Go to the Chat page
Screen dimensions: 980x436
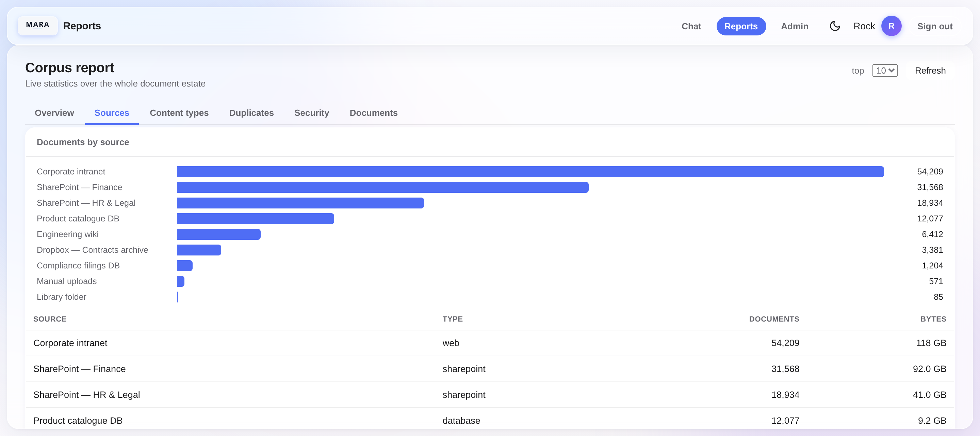coord(691,26)
